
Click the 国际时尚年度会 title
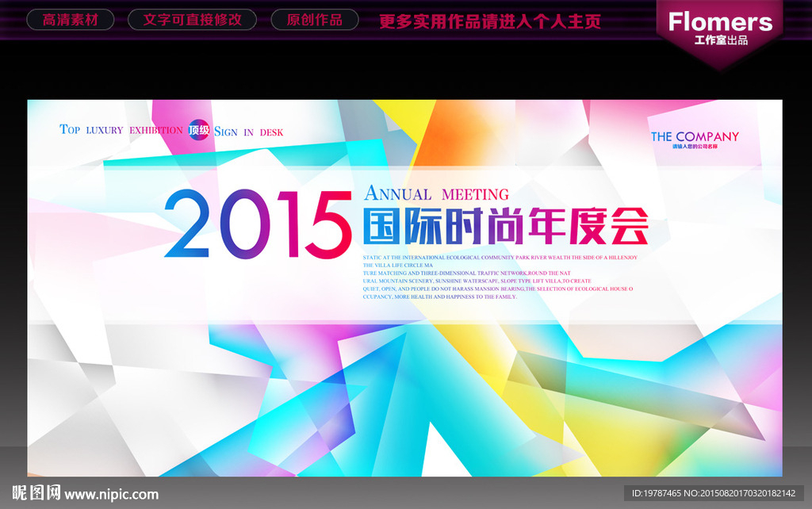click(x=505, y=226)
